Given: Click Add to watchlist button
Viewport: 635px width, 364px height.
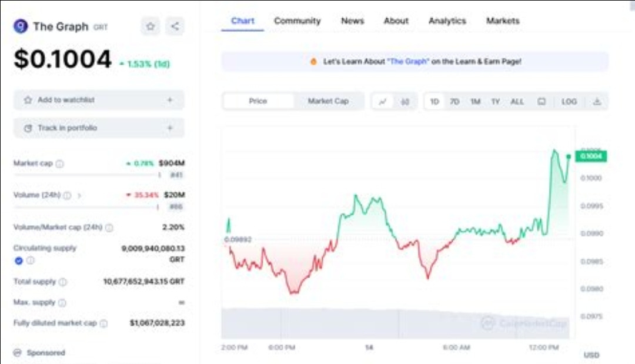Looking at the screenshot, I should pos(99,99).
